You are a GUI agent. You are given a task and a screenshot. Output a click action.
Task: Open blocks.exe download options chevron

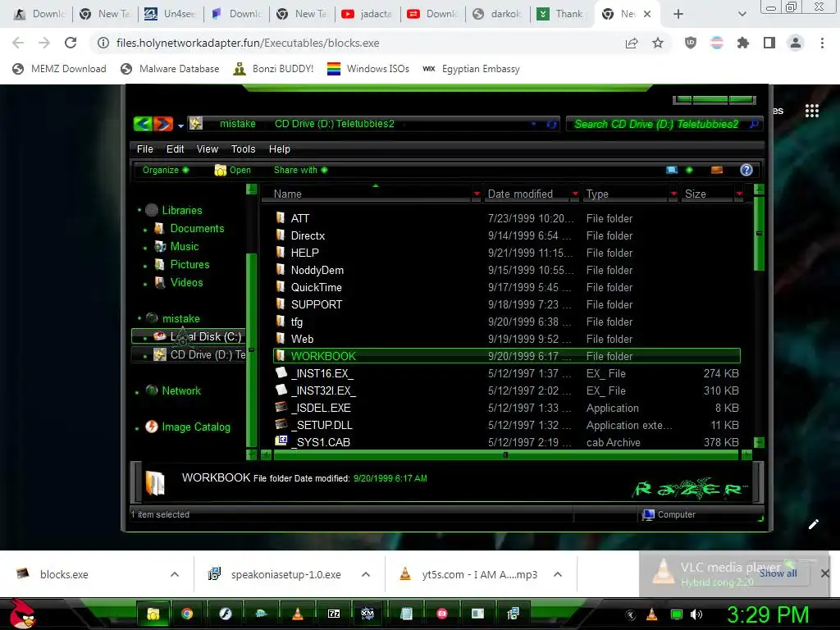174,574
